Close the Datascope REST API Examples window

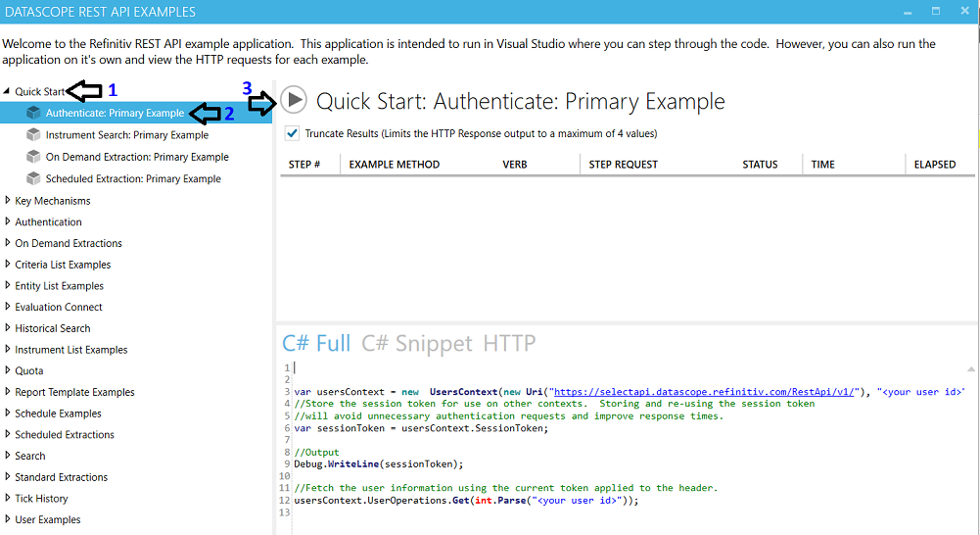click(x=964, y=11)
